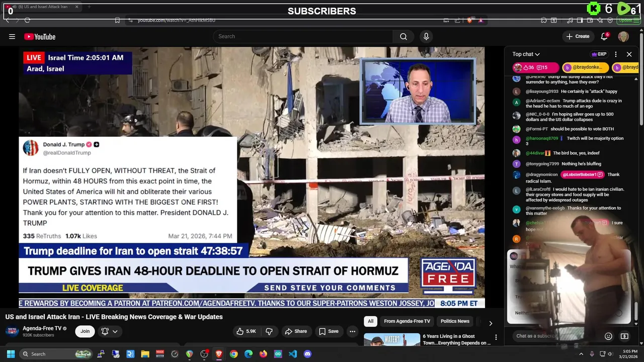Open live chat more options menu

pyautogui.click(x=616, y=54)
